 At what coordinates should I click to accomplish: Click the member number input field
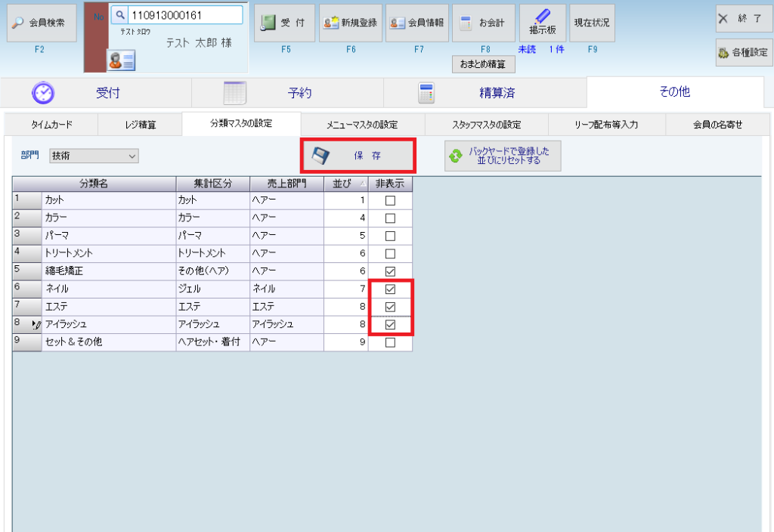click(184, 14)
